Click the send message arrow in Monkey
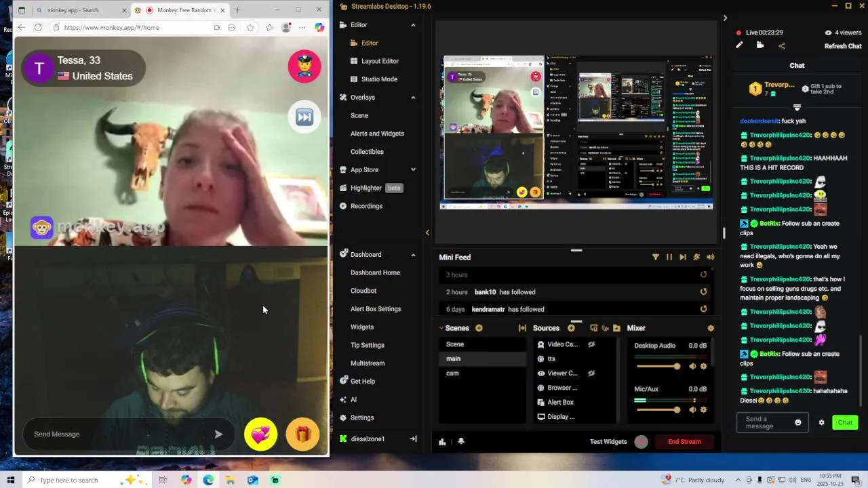Image resolution: width=868 pixels, height=488 pixels. 218,434
